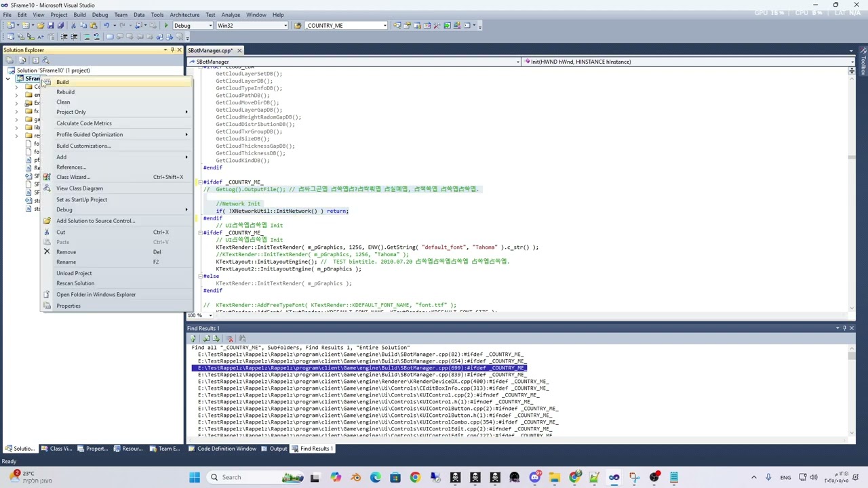This screenshot has height=488, width=868.
Task: Open the Debug configuration dropdown
Action: [x=193, y=26]
